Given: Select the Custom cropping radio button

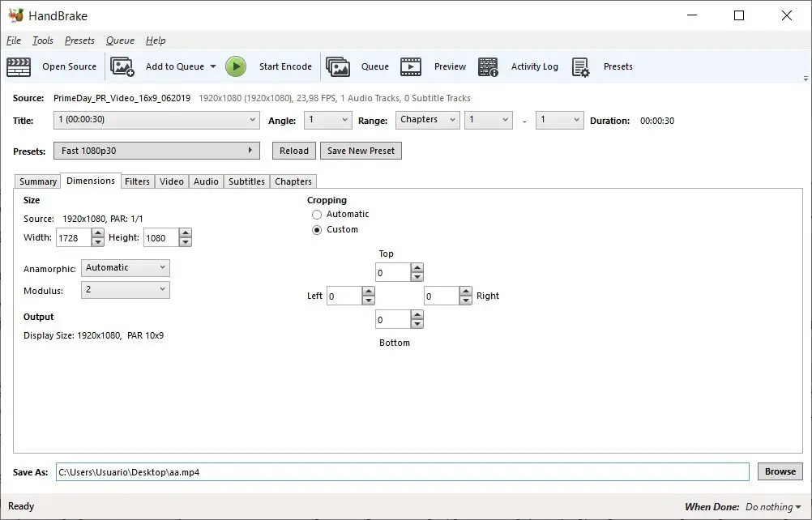Looking at the screenshot, I should pos(316,230).
